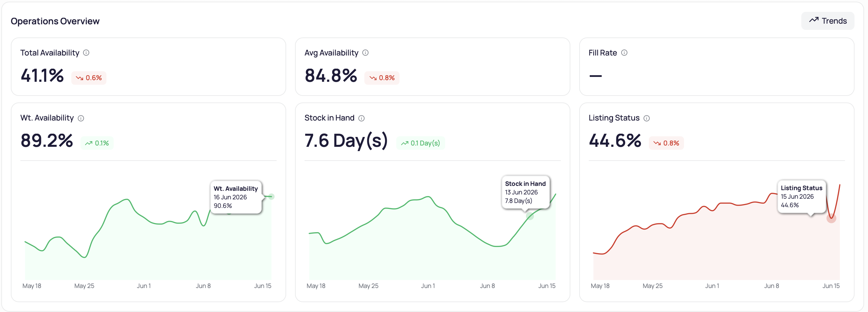Click the info icon beside Total Availability
The height and width of the screenshot is (312, 868).
pyautogui.click(x=86, y=53)
